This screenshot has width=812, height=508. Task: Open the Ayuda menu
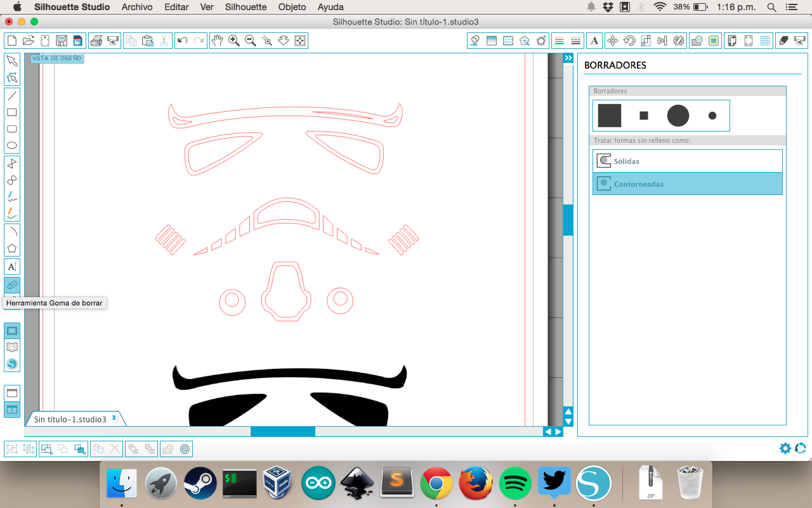(x=331, y=7)
